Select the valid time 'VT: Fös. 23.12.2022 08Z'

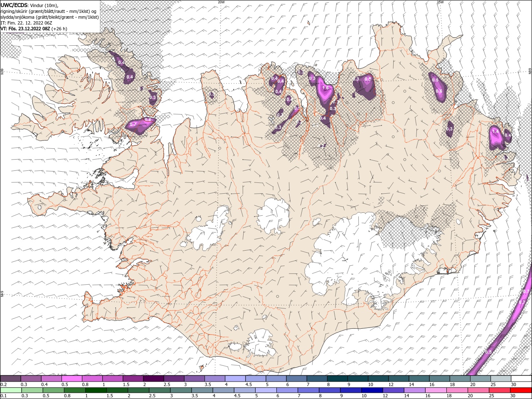pyautogui.click(x=25, y=28)
